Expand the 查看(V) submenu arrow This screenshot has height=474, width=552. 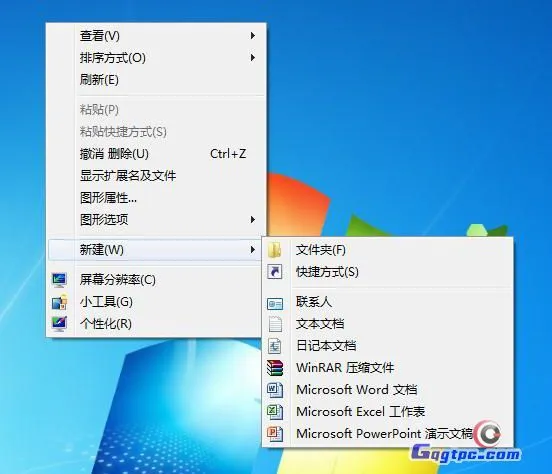pyautogui.click(x=252, y=36)
